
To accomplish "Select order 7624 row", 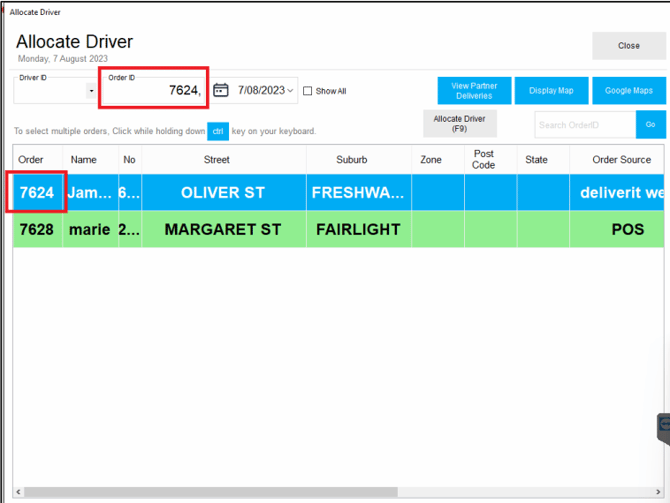I will click(x=37, y=192).
